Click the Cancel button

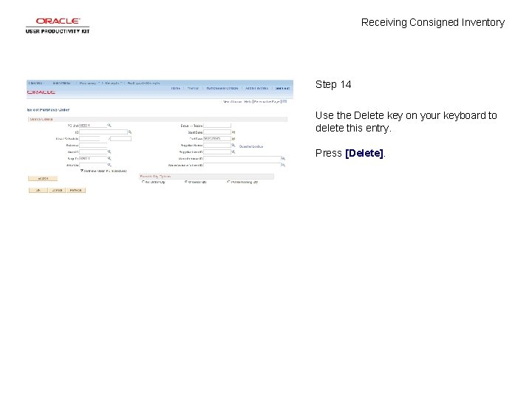point(57,191)
